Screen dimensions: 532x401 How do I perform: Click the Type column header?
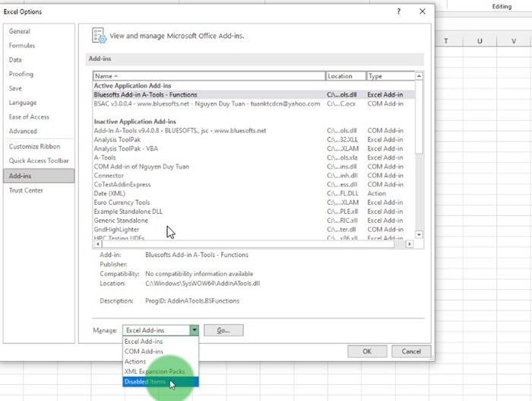pos(391,76)
